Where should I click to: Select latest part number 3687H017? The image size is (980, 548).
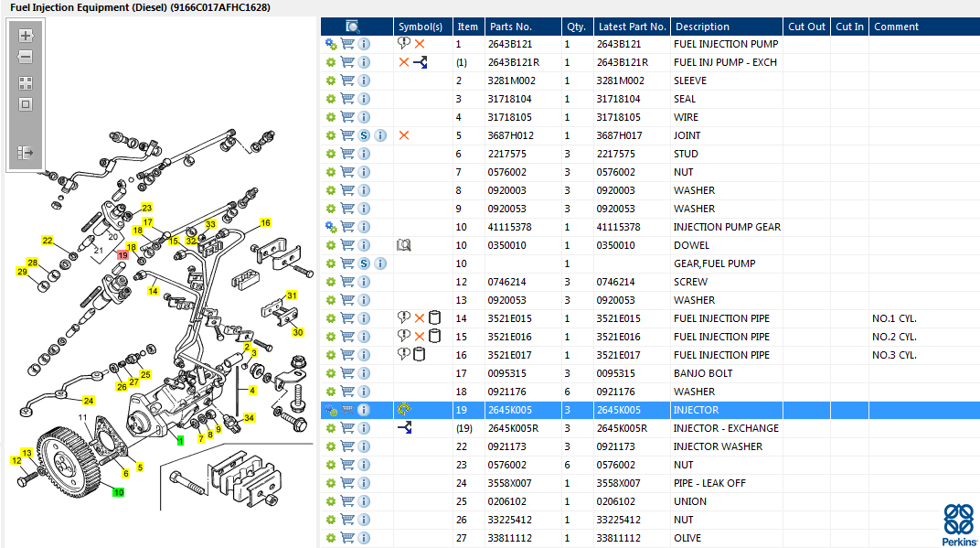pos(618,135)
